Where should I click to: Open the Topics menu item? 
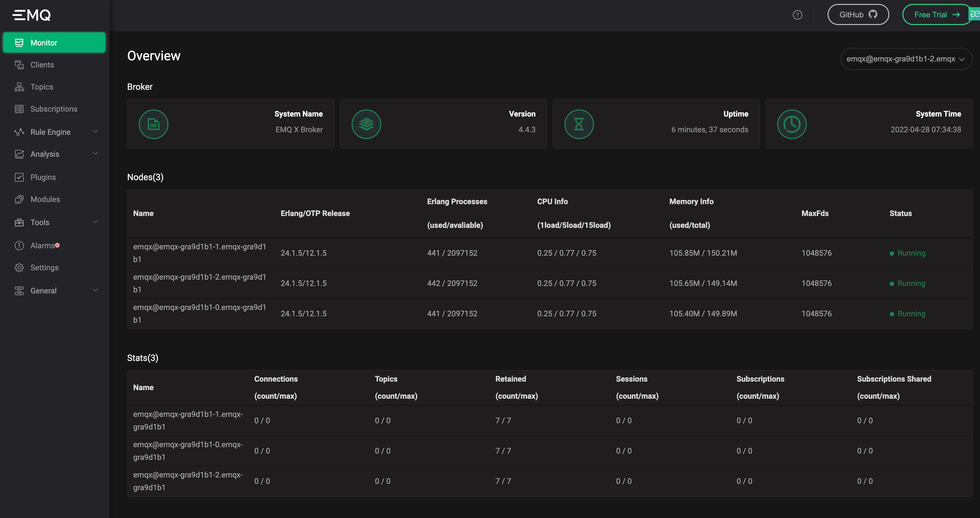click(x=55, y=87)
